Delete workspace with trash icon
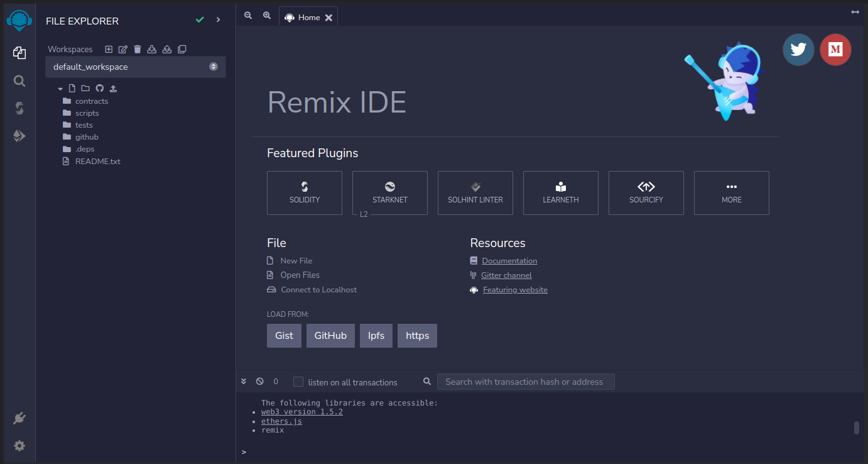Screen dimensions: 868x464 tap(138, 49)
